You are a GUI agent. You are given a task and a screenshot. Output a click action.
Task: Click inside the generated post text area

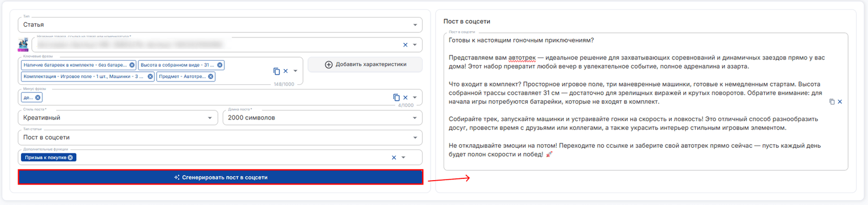[645, 101]
